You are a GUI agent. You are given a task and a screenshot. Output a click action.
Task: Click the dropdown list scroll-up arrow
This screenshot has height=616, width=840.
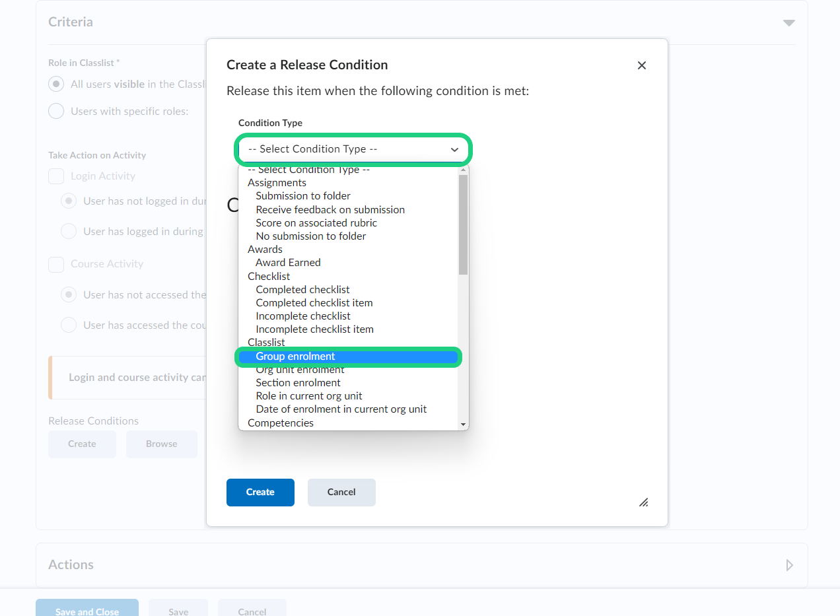coord(463,170)
